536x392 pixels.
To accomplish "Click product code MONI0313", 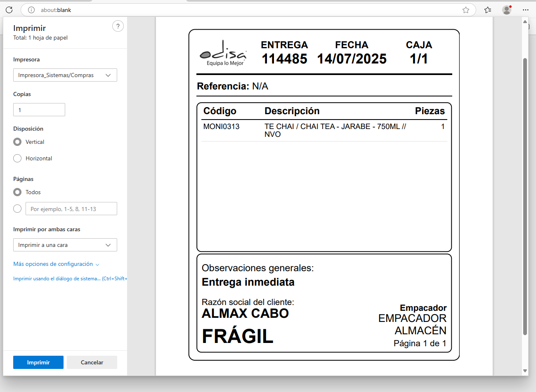I will (x=221, y=127).
